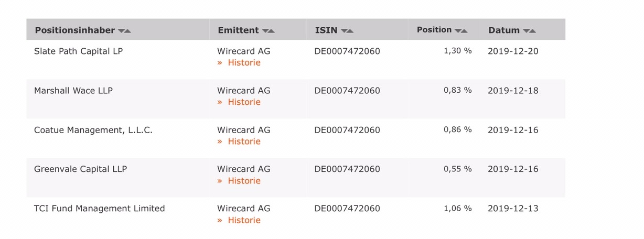Click Coatue Management, L.L.C. name
Screen dimensions: 644x239
tap(93, 130)
